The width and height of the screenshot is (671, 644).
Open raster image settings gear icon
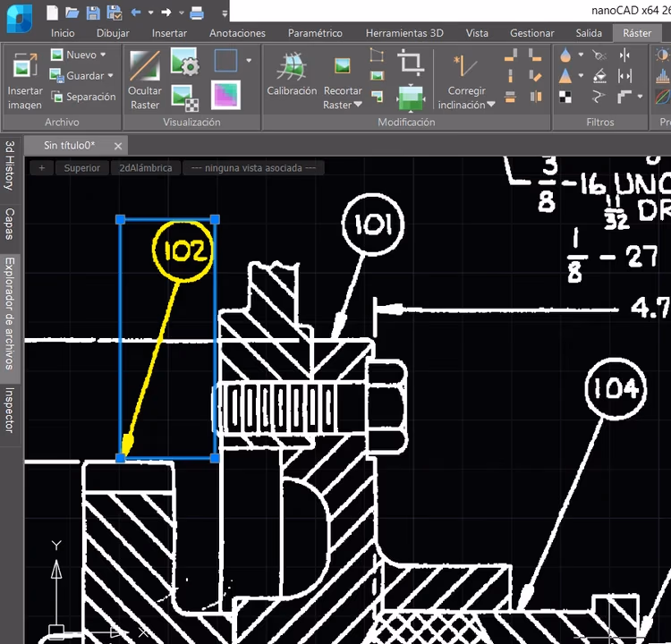[x=184, y=62]
